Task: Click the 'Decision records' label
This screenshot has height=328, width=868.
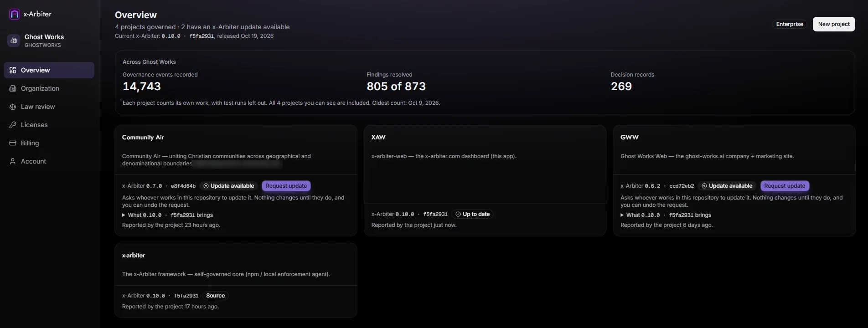Action: coord(632,75)
